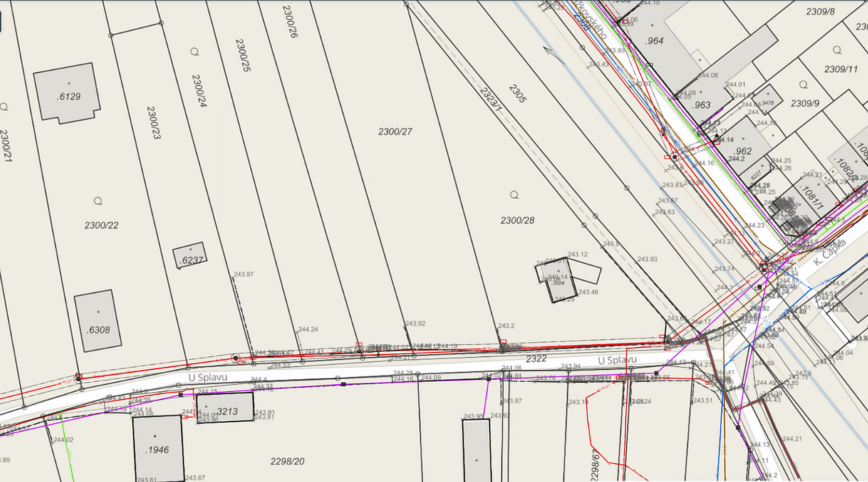Viewport: 868px width, 482px height.
Task: Click U Splavu street name near building 3213
Action: (207, 377)
